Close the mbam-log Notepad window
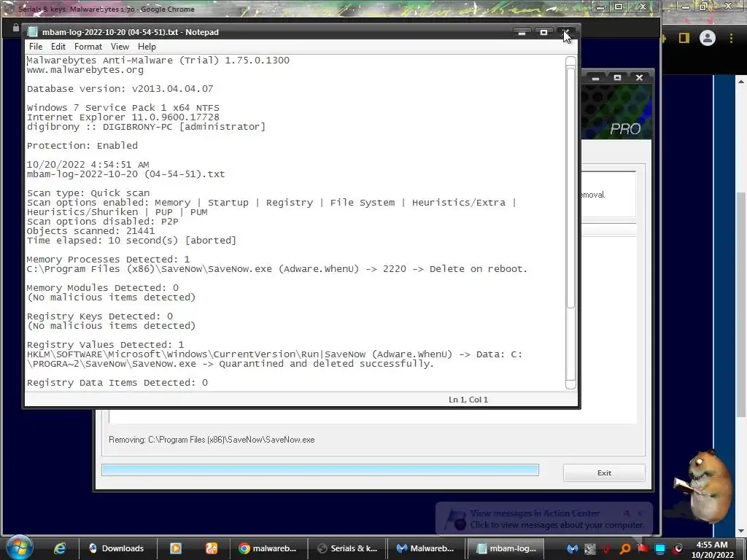Viewport: 747px width, 560px height. click(566, 32)
